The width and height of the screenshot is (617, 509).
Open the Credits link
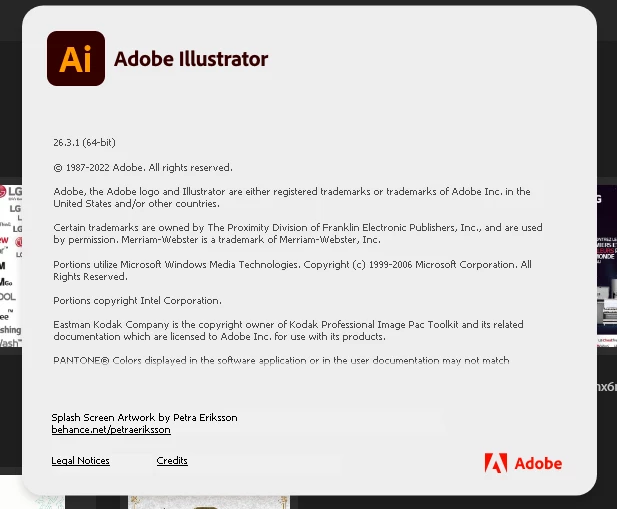[x=172, y=461]
